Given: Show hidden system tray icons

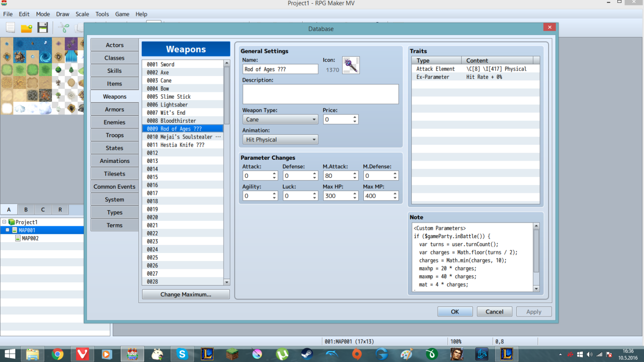Looking at the screenshot, I should coord(561,354).
